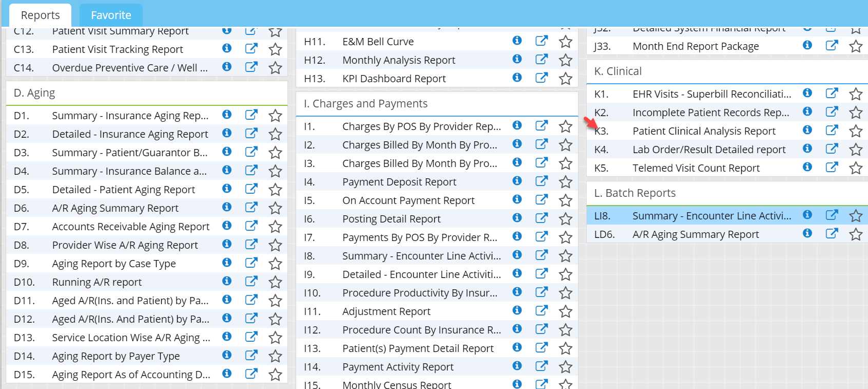View info for Telemed Visit Count Report
Image resolution: width=868 pixels, height=389 pixels.
coord(807,167)
